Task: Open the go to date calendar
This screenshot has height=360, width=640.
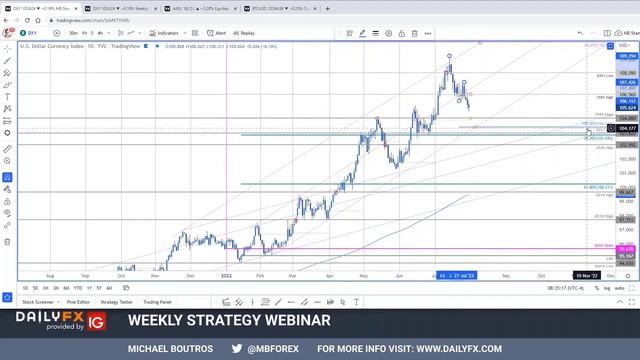Action: [126, 288]
